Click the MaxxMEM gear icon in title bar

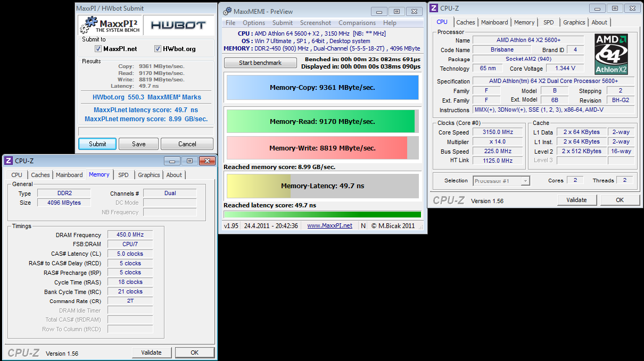(227, 11)
